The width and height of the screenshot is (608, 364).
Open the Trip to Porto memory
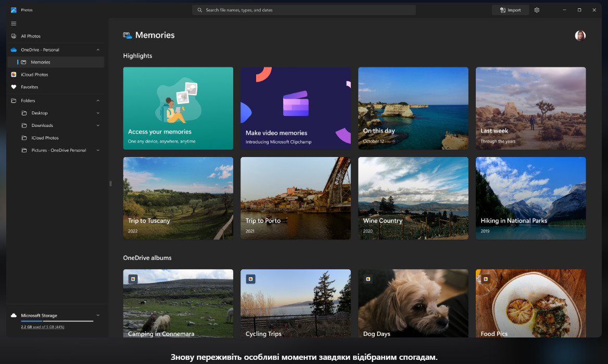point(295,198)
